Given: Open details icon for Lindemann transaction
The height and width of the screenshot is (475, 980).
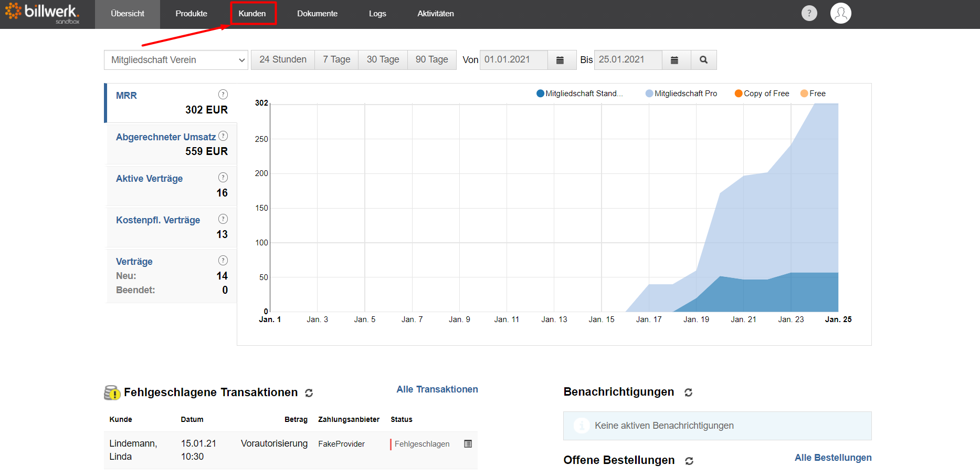Looking at the screenshot, I should point(468,444).
